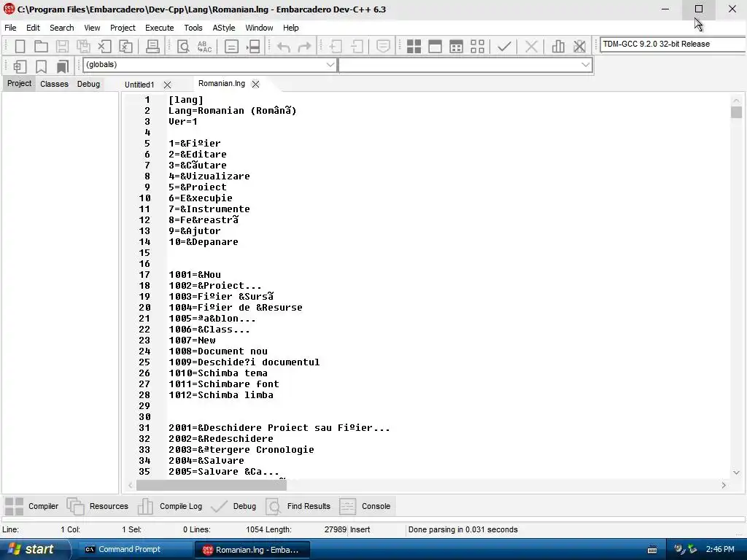Screen dimensions: 747x560
Task: Click the Compile and Run toolbar icon
Action: 456,46
